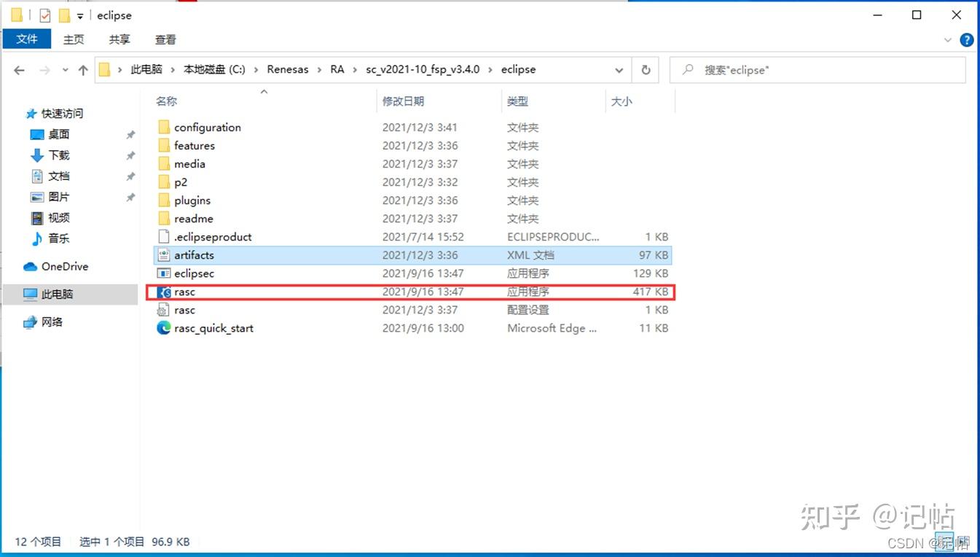Open the rasc application highlighted in red
This screenshot has width=980, height=557.
coord(185,292)
